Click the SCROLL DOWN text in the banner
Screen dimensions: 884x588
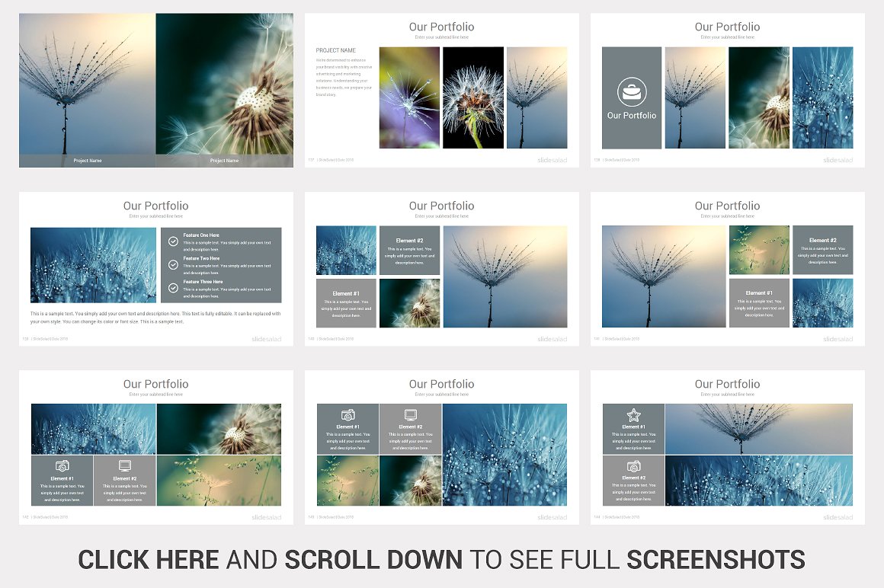pyautogui.click(x=373, y=560)
